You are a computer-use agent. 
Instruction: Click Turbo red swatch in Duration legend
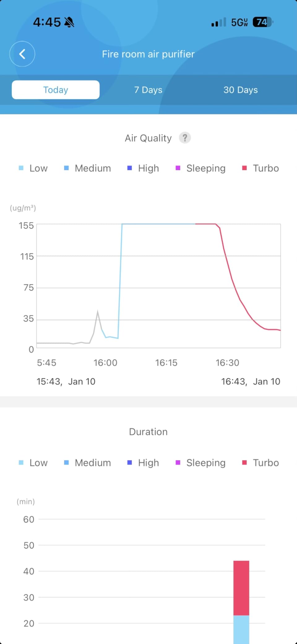coord(244,463)
